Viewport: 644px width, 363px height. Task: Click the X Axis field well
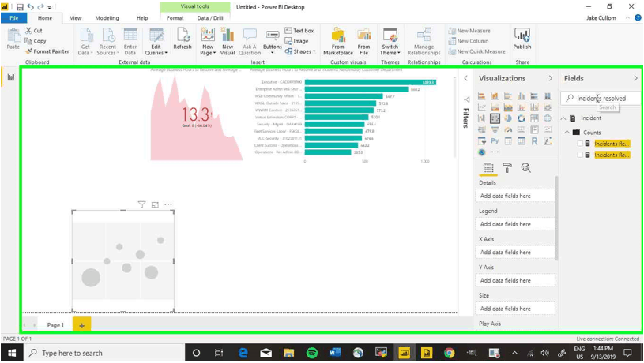point(515,253)
